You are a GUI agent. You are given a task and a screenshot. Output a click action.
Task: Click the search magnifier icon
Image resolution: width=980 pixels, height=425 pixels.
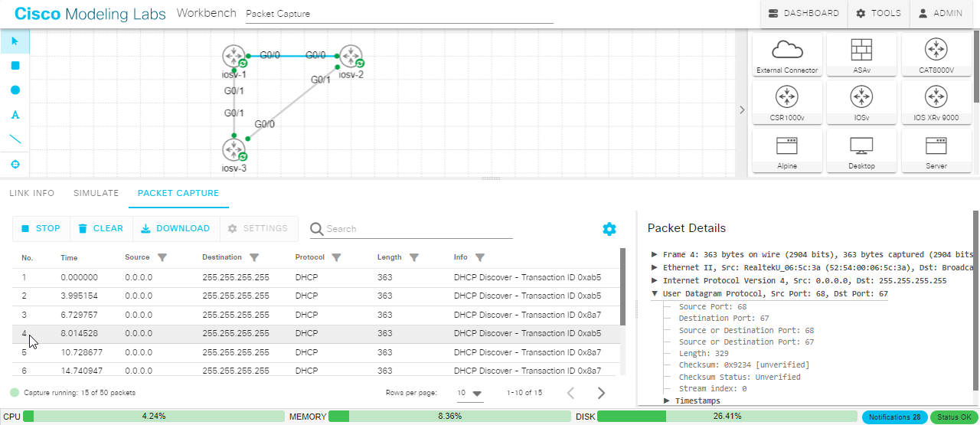[316, 229]
